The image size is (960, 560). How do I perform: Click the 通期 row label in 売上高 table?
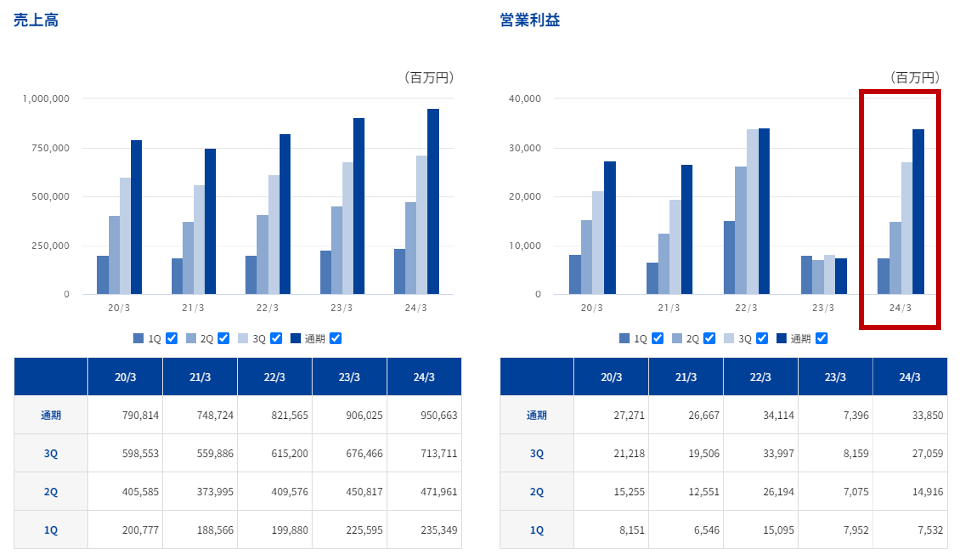(x=51, y=415)
